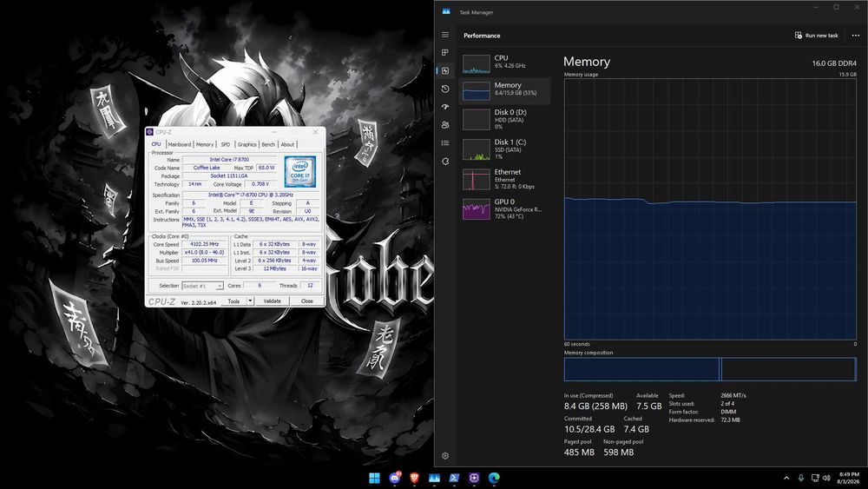Image resolution: width=868 pixels, height=489 pixels.
Task: Show hidden system tray icons chevron
Action: tap(786, 478)
